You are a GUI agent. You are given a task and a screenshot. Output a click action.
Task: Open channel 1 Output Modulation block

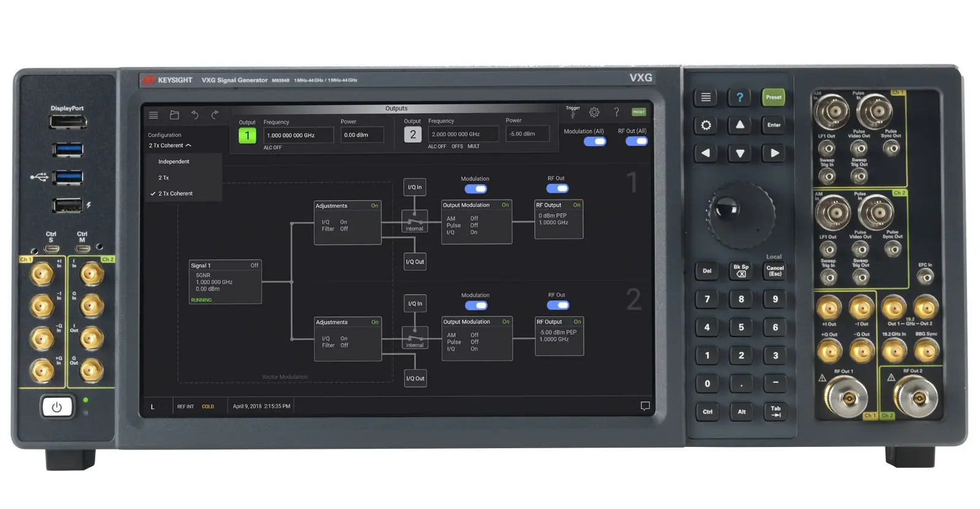[476, 222]
